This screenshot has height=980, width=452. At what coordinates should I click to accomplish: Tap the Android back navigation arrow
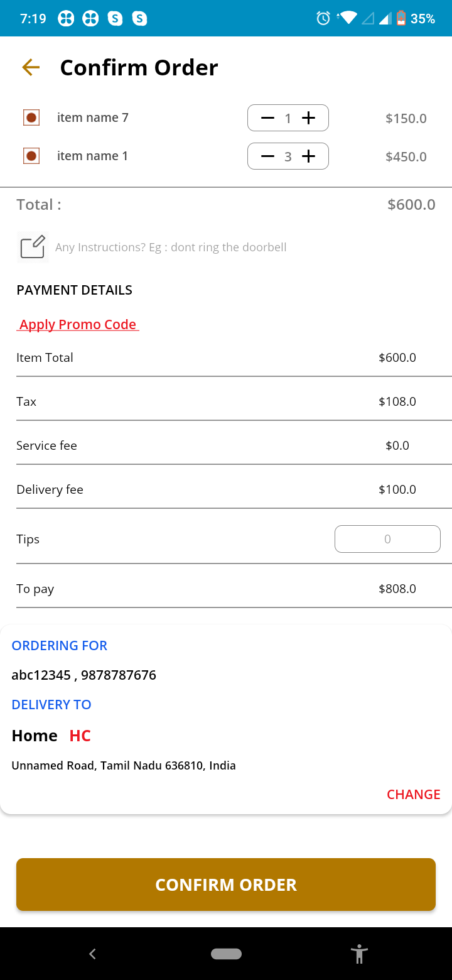(x=92, y=954)
